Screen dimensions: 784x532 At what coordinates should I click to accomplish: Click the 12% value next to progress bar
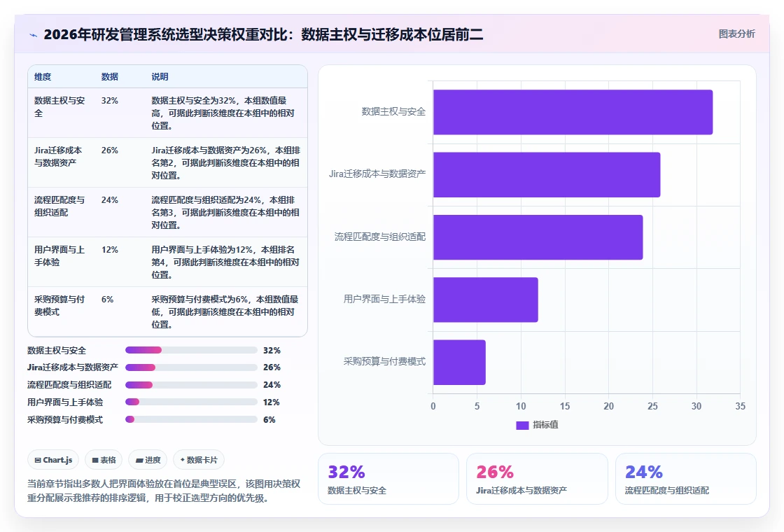(272, 402)
